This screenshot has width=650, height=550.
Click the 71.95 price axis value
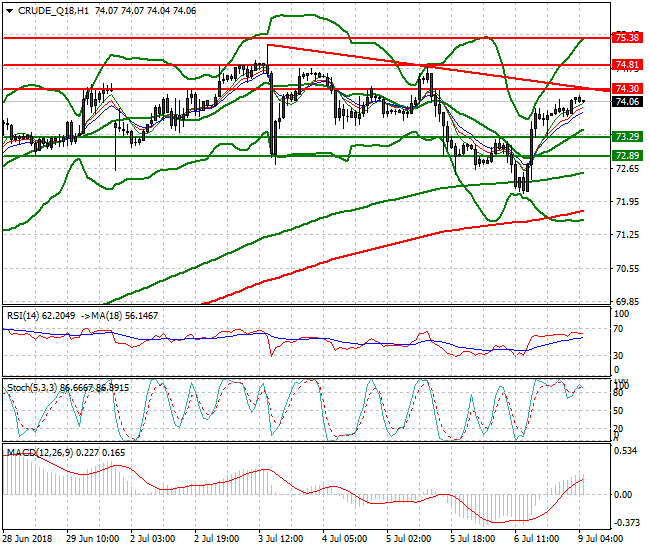627,202
